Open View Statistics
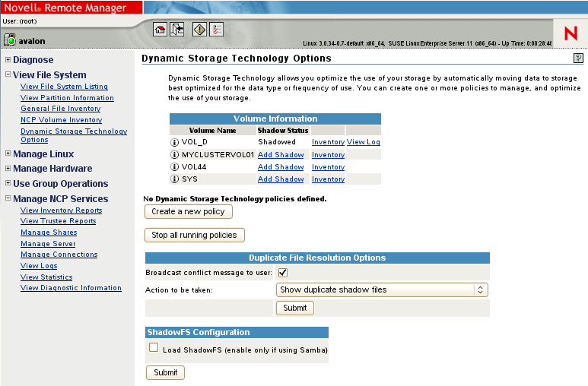Image resolution: width=588 pixels, height=386 pixels. point(46,277)
